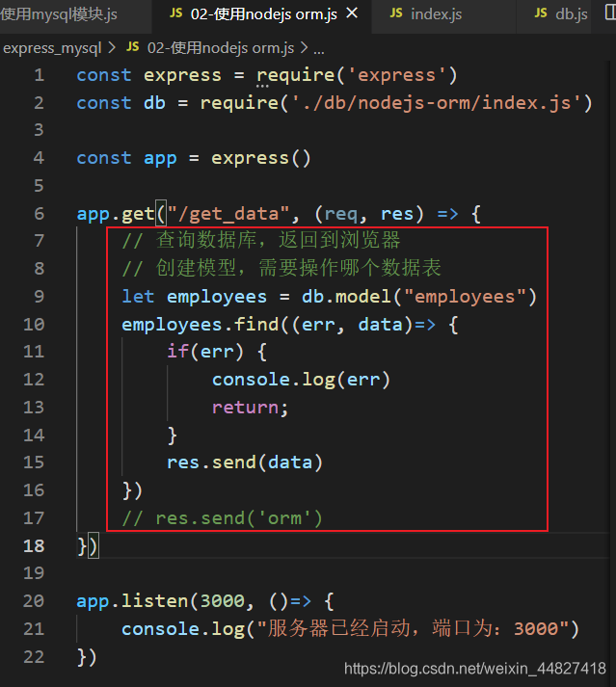Close the 02-使用nodejs orm.js tab
The height and width of the screenshot is (687, 616).
(x=352, y=13)
